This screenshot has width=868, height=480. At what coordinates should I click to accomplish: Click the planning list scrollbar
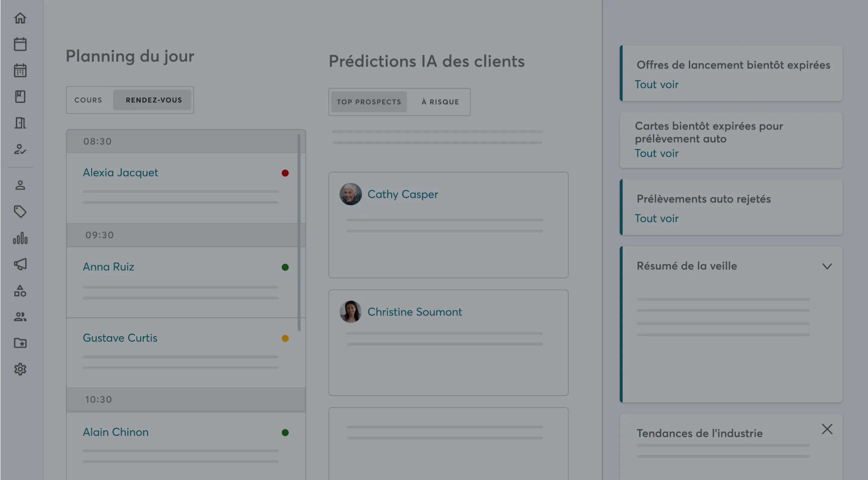(x=299, y=232)
